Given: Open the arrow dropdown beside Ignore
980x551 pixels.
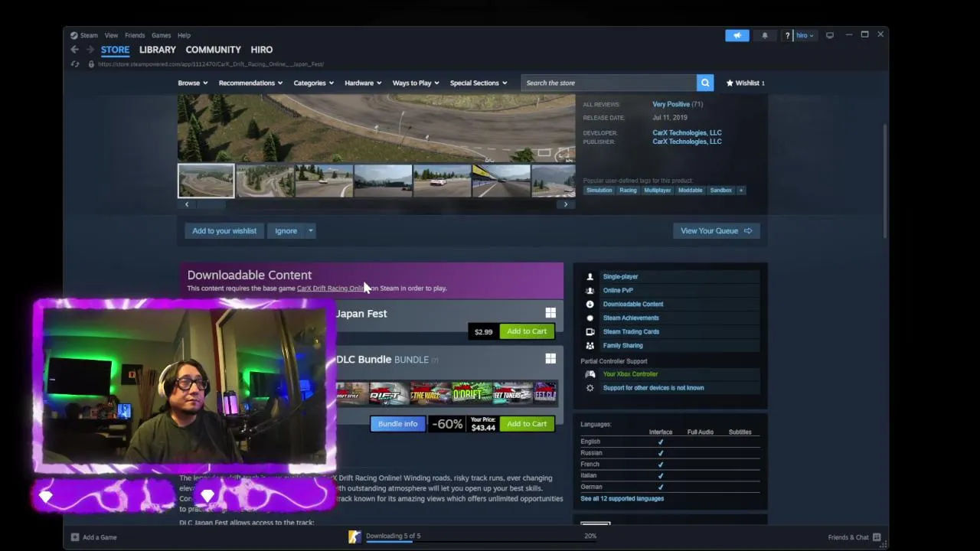Looking at the screenshot, I should pyautogui.click(x=310, y=230).
